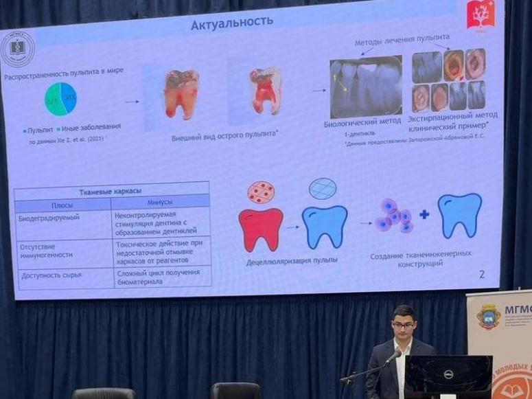This screenshot has height=399, width=532.
Task: Open the dental X-ray image
Action: tap(365, 87)
